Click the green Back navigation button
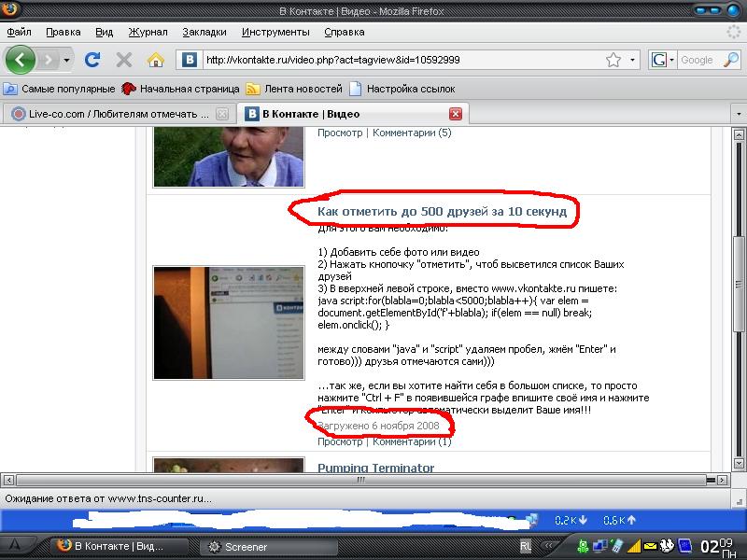Image resolution: width=747 pixels, height=560 pixels. point(21,60)
